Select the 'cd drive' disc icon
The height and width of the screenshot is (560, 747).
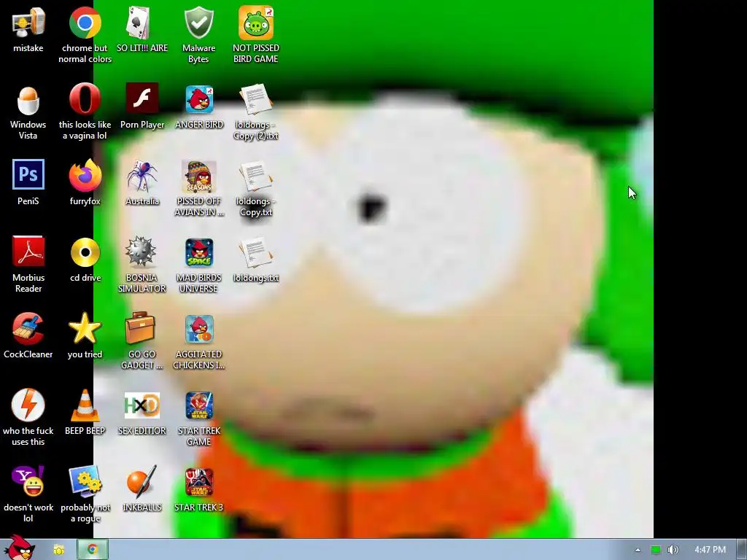click(x=85, y=252)
